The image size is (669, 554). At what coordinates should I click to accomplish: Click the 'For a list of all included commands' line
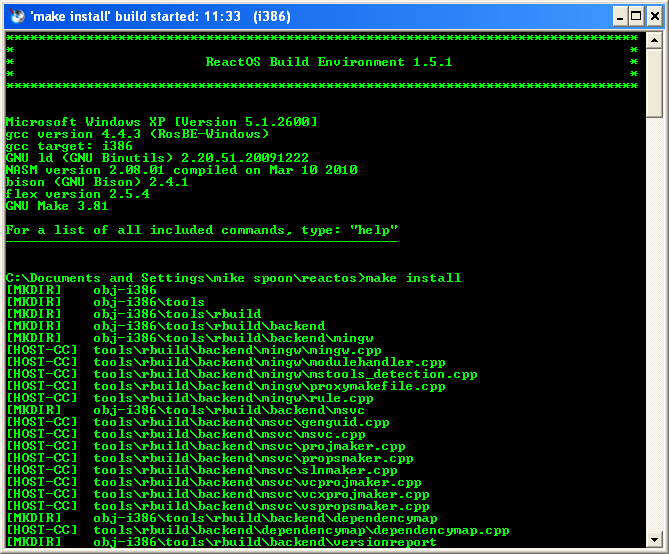tap(201, 230)
